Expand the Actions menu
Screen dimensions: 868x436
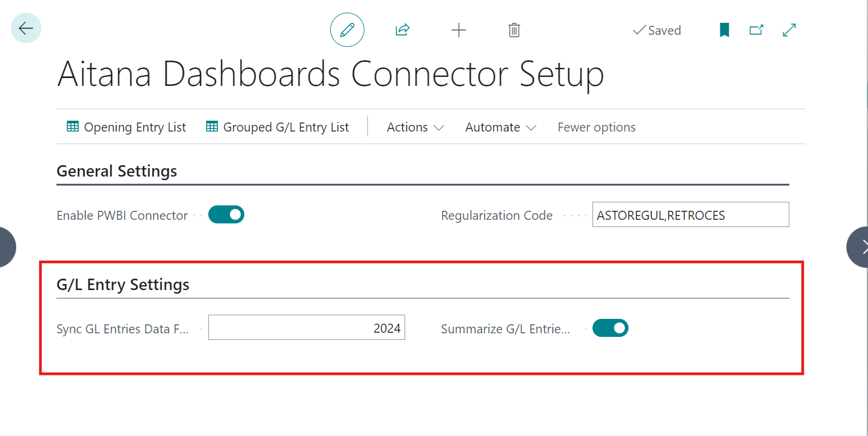(415, 127)
